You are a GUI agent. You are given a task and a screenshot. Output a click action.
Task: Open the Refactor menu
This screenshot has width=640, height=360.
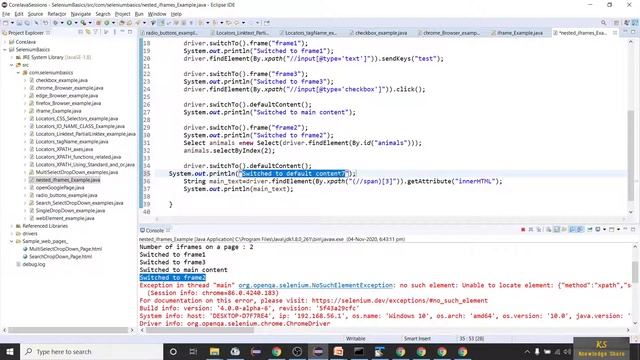[x=57, y=14]
